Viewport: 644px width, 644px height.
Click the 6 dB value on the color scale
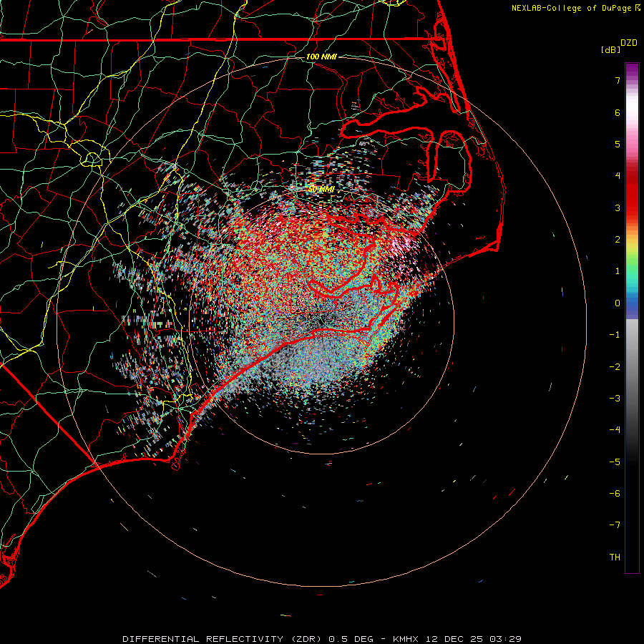(618, 112)
